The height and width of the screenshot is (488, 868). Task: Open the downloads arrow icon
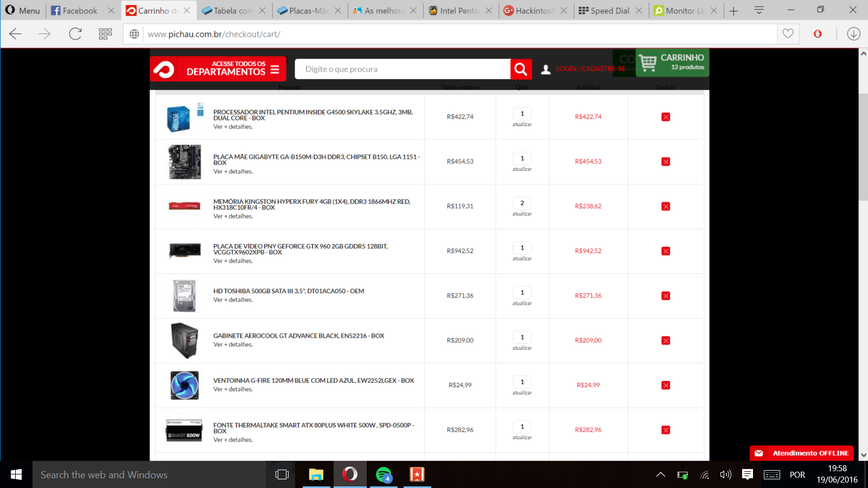853,34
